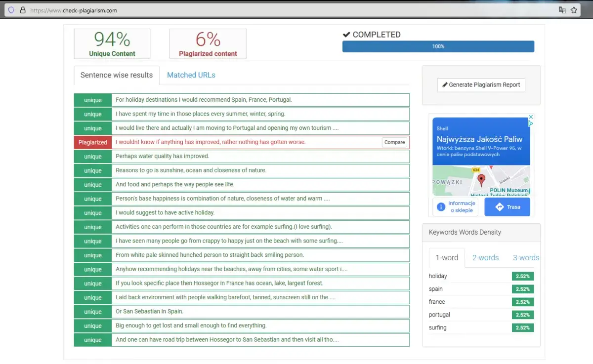Open the Sentence wise results tab
The image size is (593, 364).
117,75
